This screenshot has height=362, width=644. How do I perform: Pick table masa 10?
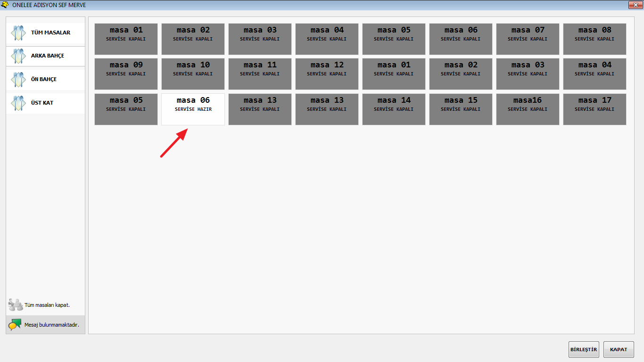coord(193,74)
